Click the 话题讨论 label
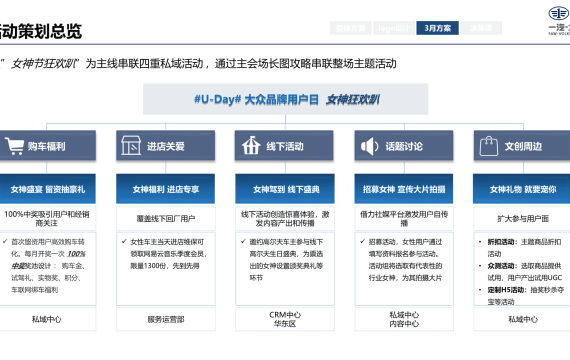The image size is (570, 360). pyautogui.click(x=404, y=147)
